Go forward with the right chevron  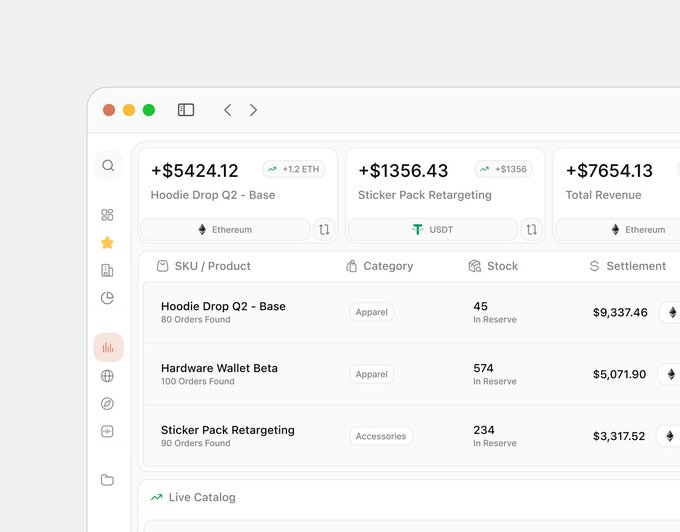point(253,110)
